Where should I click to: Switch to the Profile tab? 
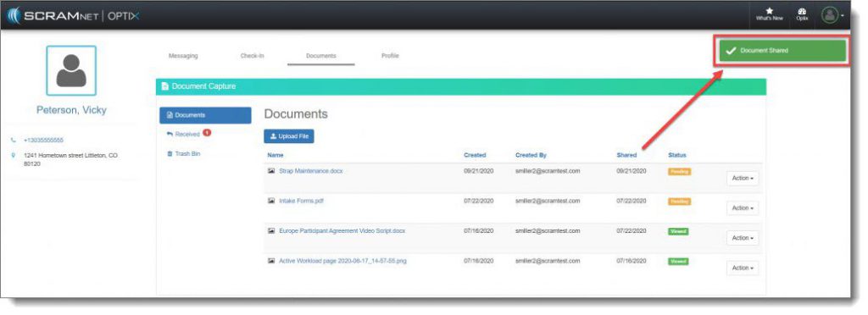[x=390, y=56]
